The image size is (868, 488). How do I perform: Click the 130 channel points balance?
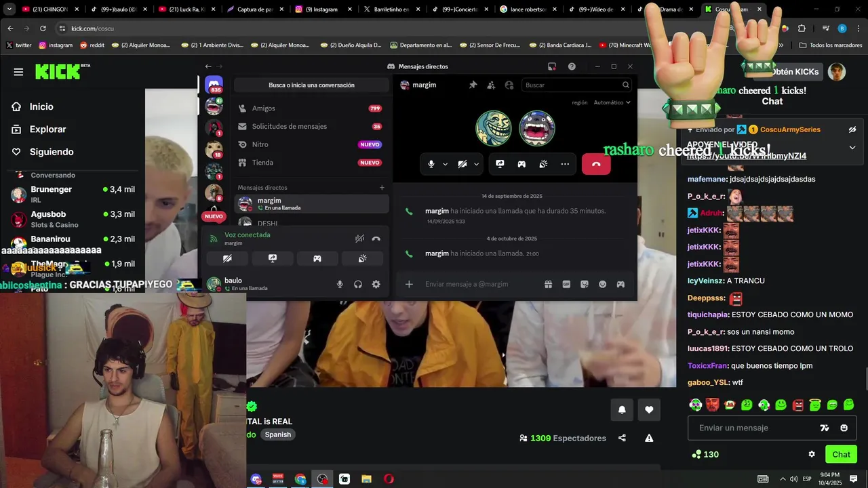705,454
